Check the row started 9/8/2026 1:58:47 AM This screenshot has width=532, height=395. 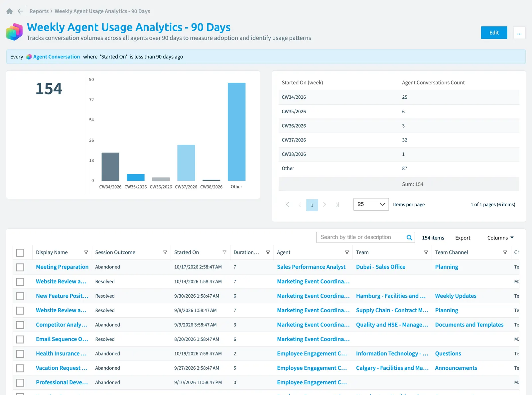point(20,311)
